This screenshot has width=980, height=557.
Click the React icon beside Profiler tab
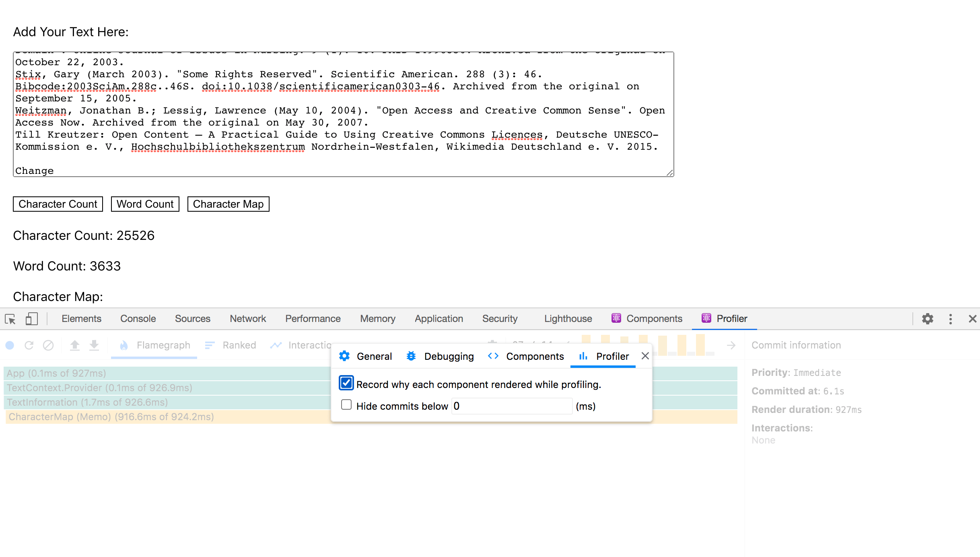tap(706, 318)
